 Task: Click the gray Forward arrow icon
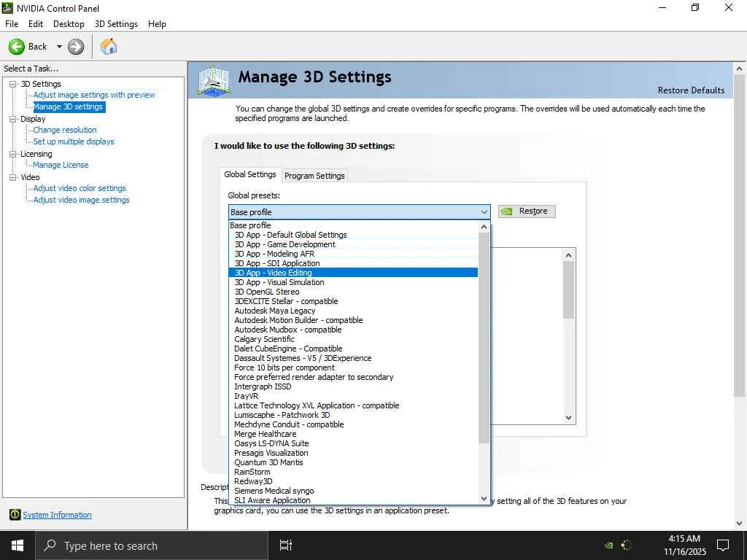(76, 47)
